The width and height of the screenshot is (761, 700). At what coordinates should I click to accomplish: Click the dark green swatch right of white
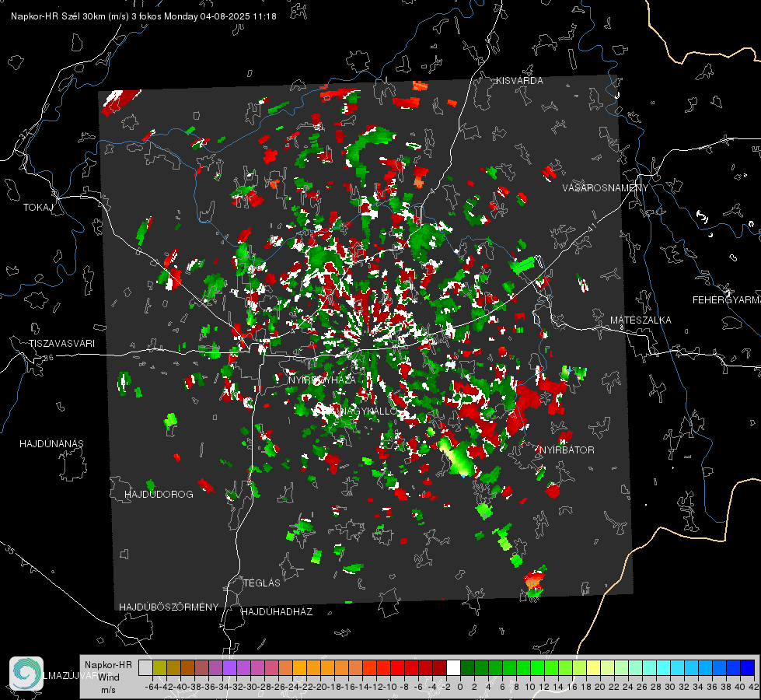click(467, 667)
